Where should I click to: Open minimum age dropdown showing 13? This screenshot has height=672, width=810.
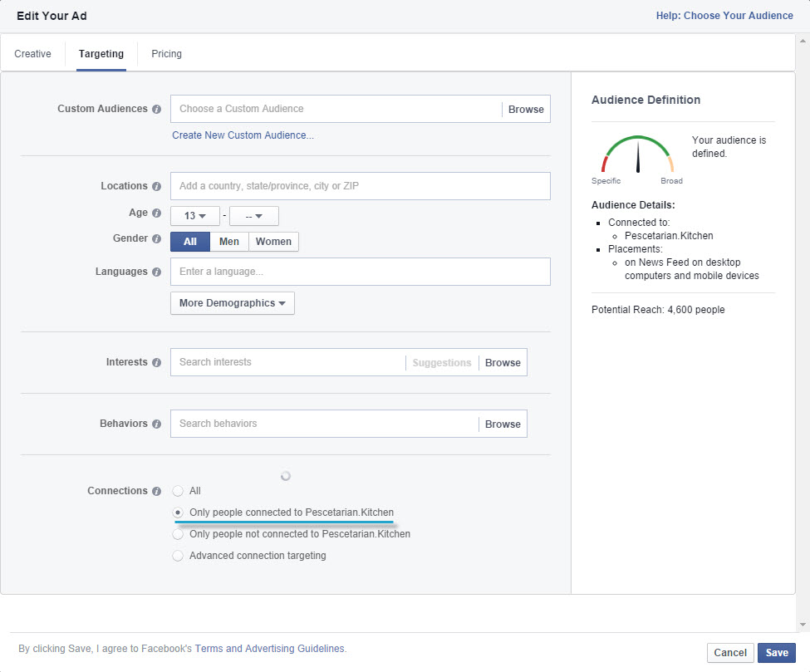(x=194, y=216)
